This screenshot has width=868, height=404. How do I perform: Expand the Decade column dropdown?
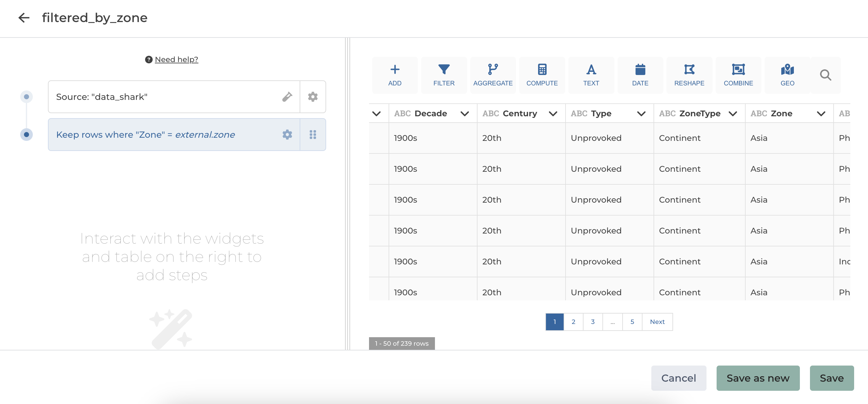point(464,114)
